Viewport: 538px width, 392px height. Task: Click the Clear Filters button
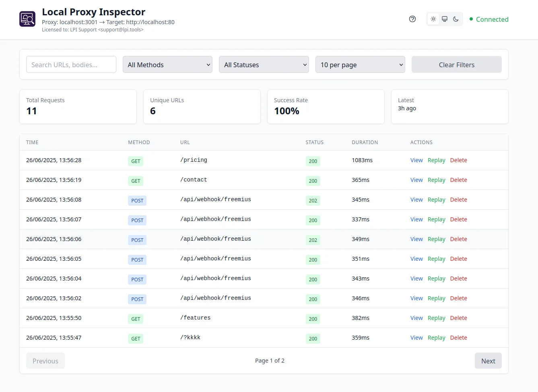[x=457, y=64]
